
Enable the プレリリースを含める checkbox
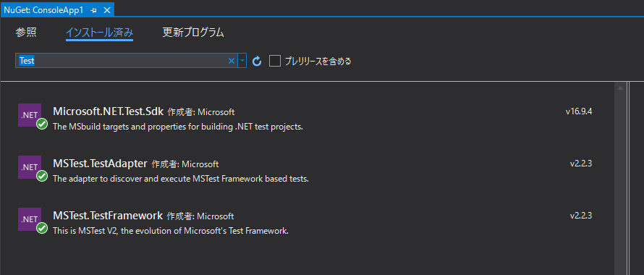click(275, 62)
